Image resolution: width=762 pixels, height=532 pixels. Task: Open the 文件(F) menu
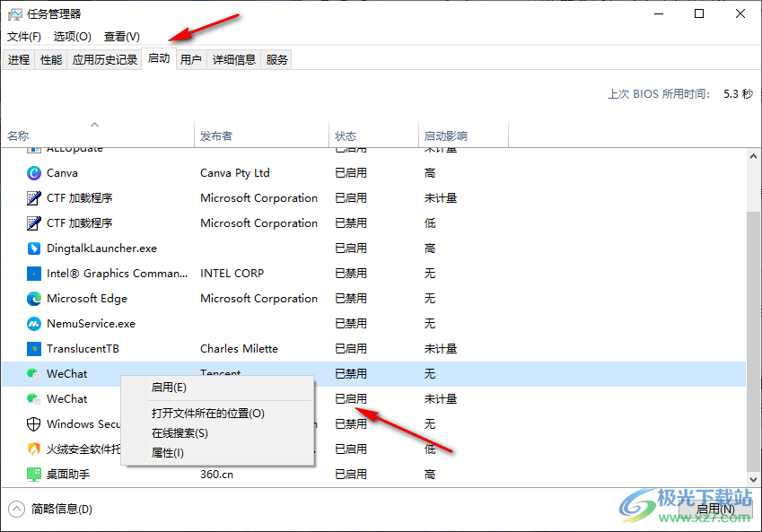point(24,37)
